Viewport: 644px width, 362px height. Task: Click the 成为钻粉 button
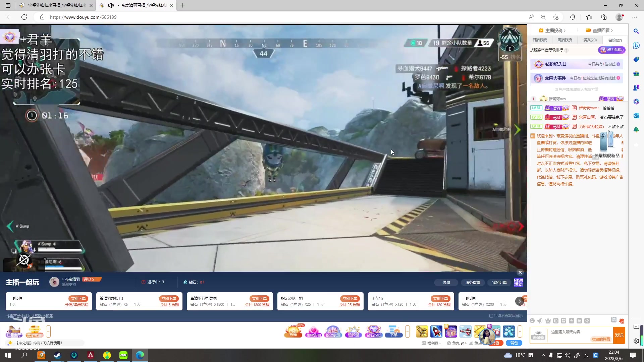click(611, 50)
